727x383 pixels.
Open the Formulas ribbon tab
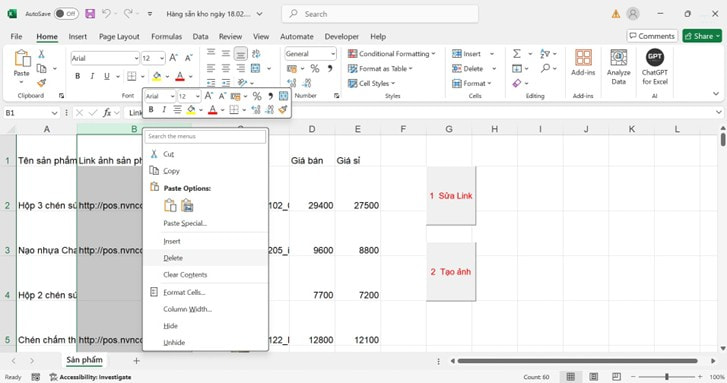[166, 36]
